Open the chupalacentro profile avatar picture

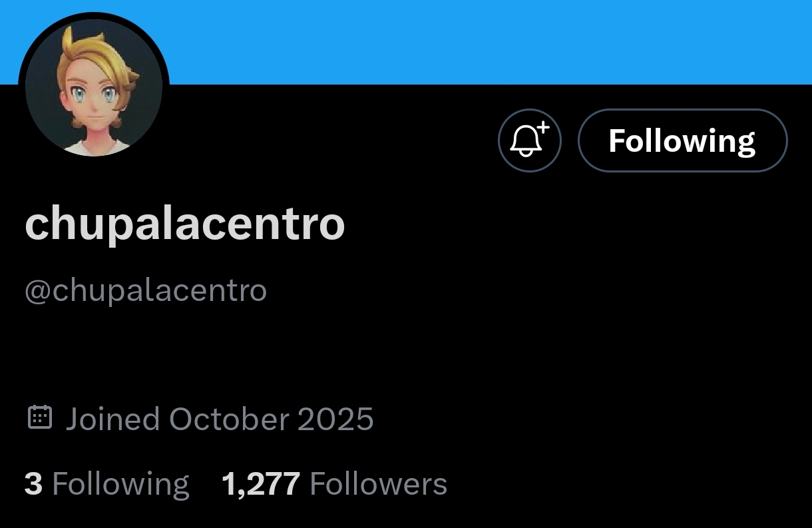pos(94,87)
